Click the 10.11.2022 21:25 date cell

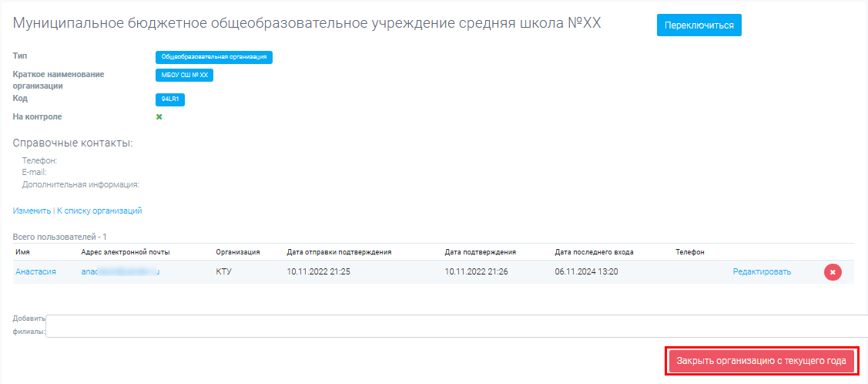(x=319, y=271)
